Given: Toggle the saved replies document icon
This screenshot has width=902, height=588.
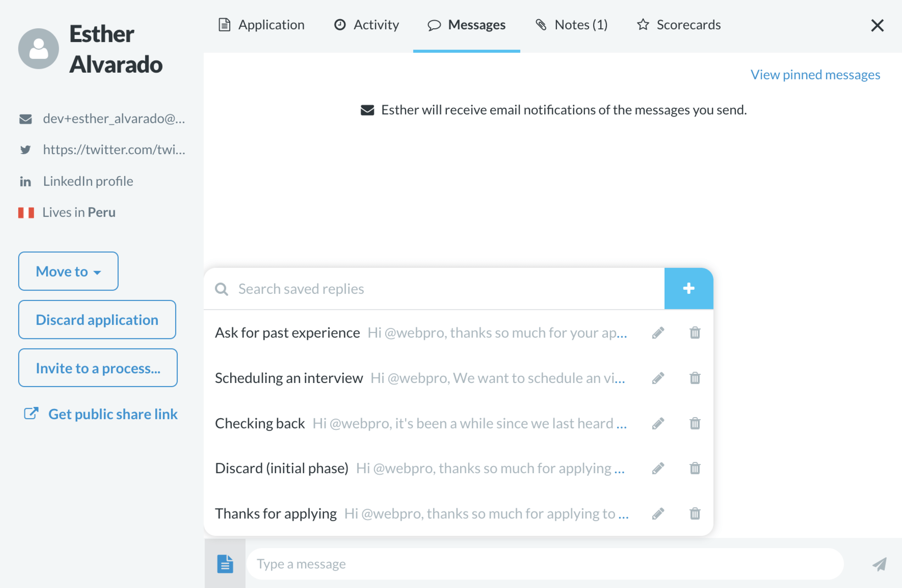Looking at the screenshot, I should click(x=225, y=563).
